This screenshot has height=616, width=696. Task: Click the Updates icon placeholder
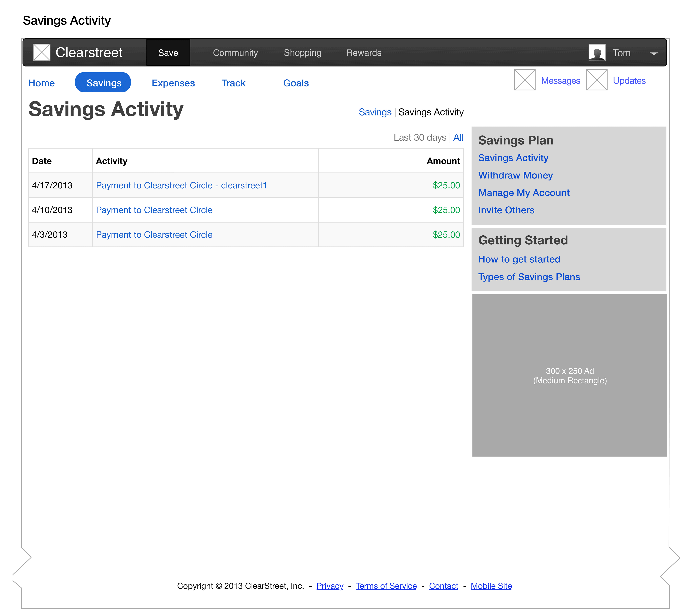[596, 80]
